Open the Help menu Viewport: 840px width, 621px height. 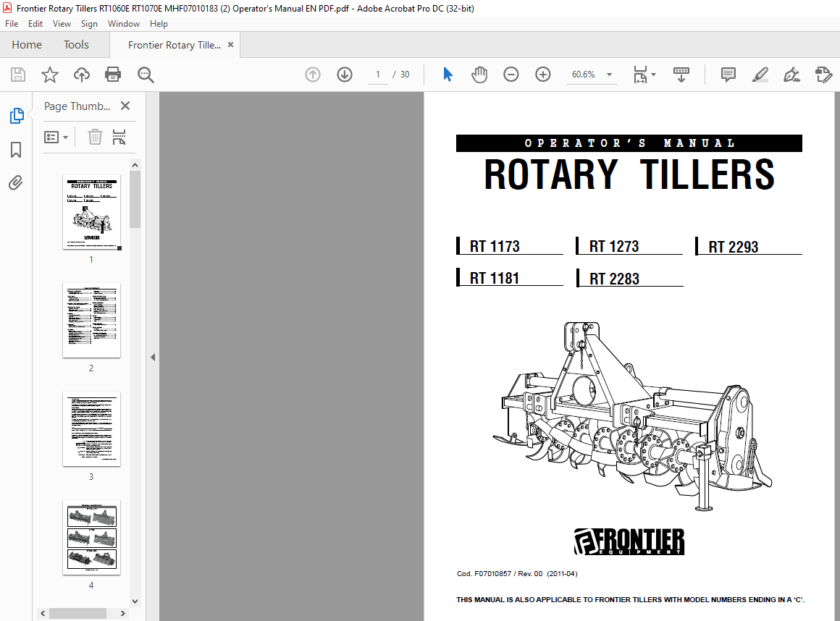tap(159, 24)
